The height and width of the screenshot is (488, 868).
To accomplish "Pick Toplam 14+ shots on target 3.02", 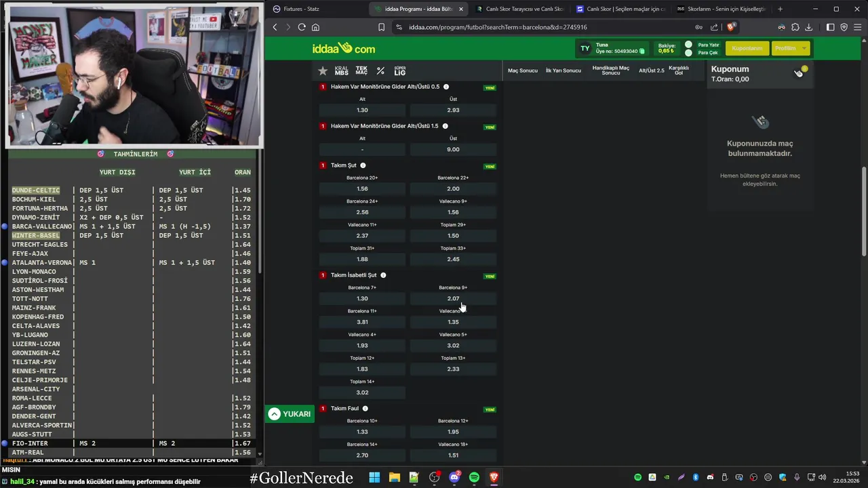I will point(362,392).
